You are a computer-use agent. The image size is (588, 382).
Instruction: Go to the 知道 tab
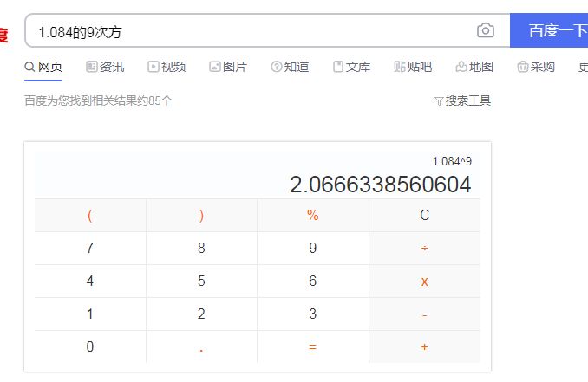click(x=290, y=67)
